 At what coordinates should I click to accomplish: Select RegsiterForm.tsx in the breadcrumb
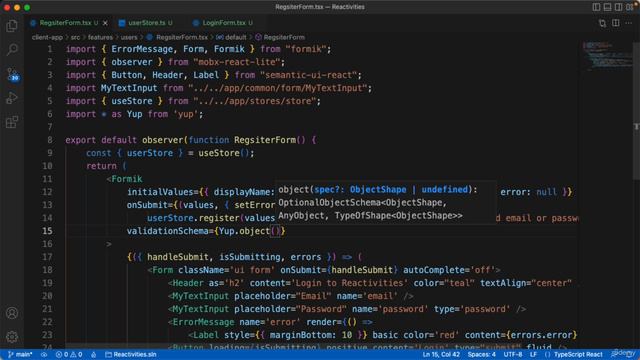click(x=182, y=37)
